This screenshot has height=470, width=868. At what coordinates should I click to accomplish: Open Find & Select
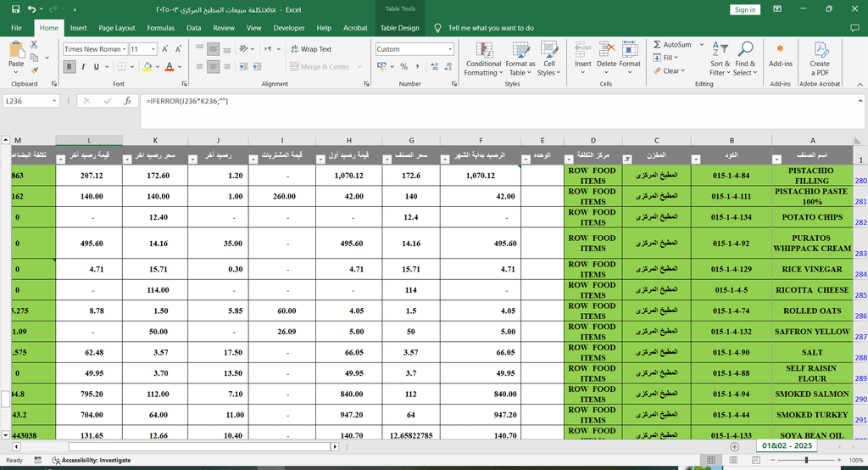click(745, 59)
